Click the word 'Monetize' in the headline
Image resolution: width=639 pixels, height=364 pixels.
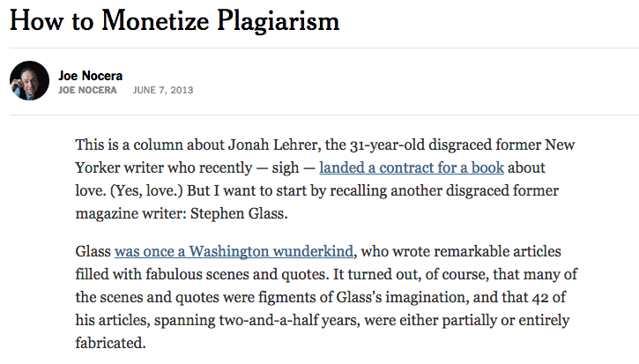pos(155,20)
